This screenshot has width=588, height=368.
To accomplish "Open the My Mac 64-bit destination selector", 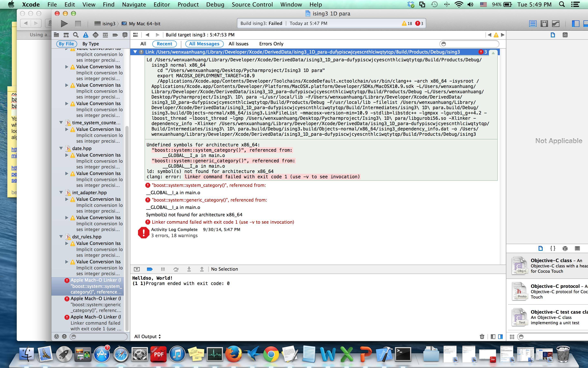I will click(141, 24).
